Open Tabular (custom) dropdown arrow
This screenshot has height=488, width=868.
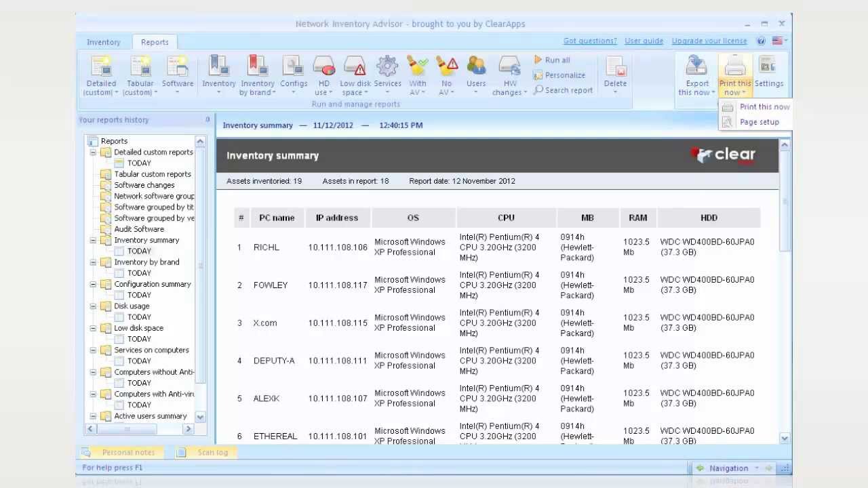coord(156,93)
